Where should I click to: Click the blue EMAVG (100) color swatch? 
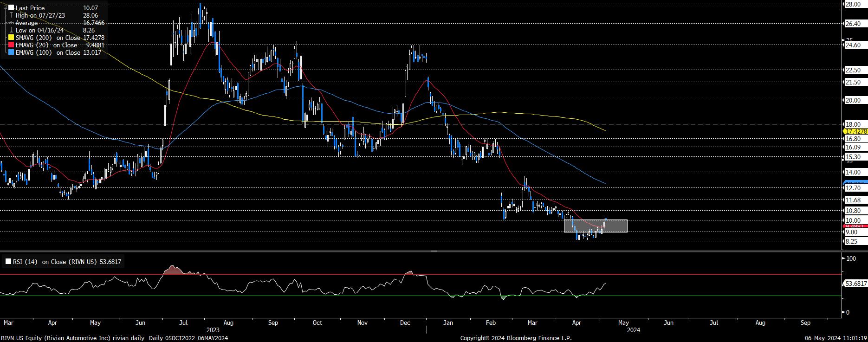(11, 52)
